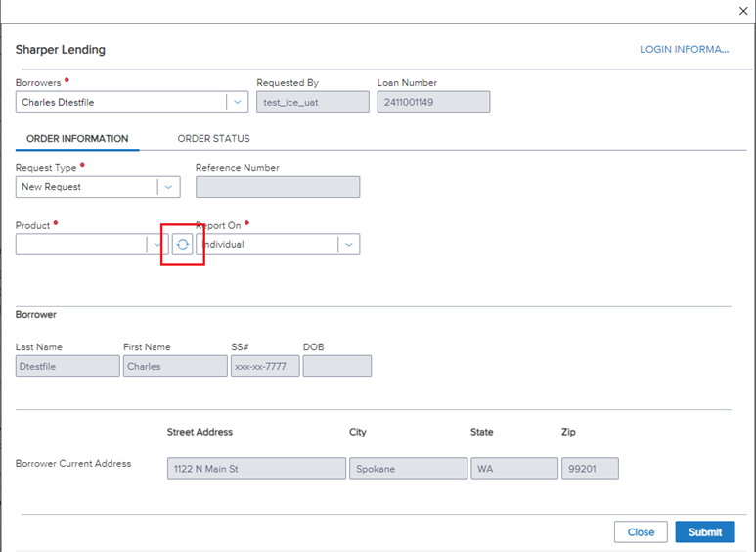756x552 pixels.
Task: Click the Sharper Lending title
Action: tap(61, 50)
